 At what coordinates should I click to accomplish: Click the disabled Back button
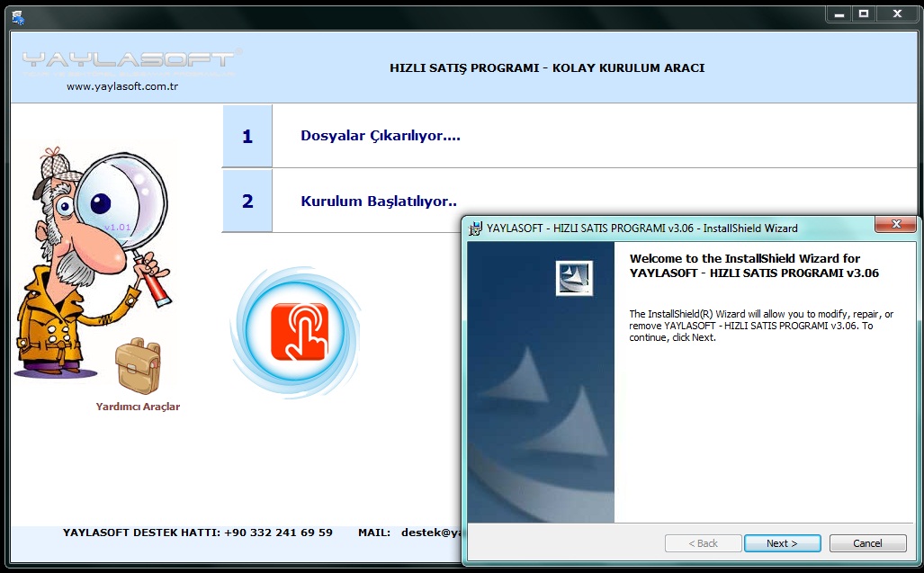coord(703,543)
